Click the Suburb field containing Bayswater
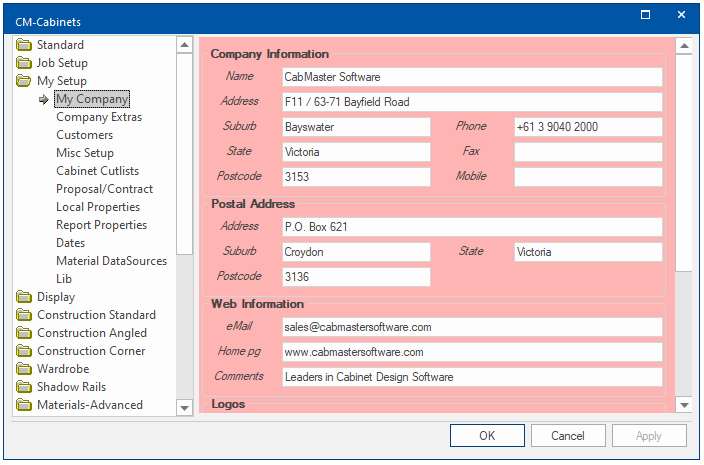Viewport: 704px width, 465px height. pos(356,127)
